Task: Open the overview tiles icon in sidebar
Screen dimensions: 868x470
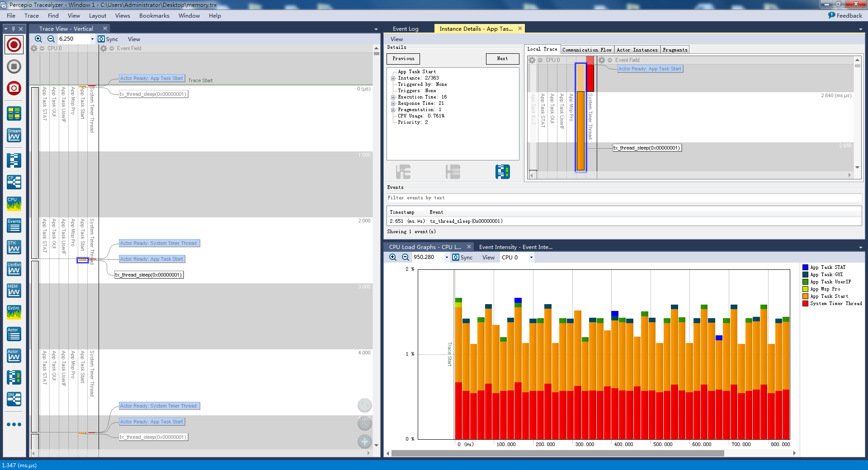Action: (x=14, y=113)
